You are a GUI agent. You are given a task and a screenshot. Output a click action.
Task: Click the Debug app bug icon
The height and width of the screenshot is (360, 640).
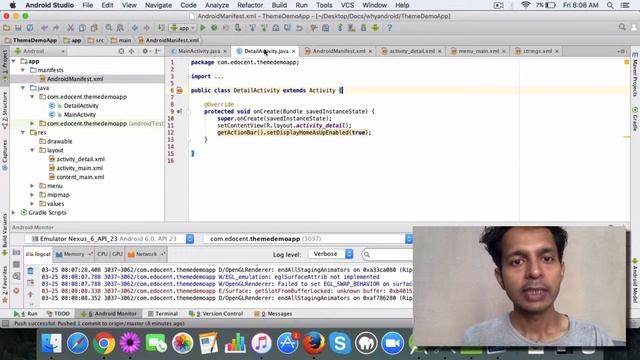pos(214,28)
